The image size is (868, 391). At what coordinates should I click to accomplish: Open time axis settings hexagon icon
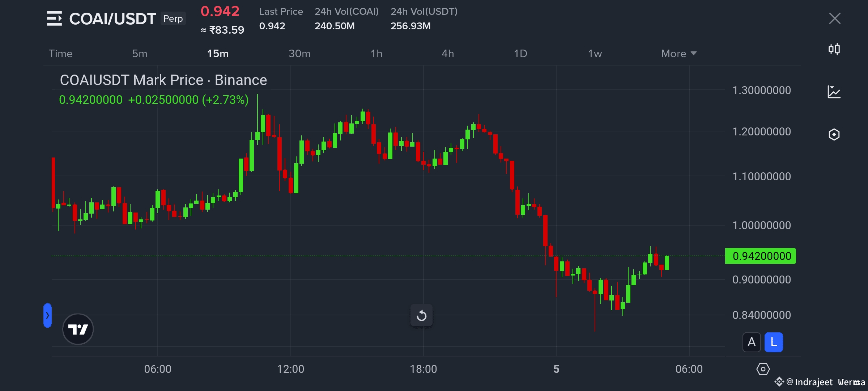pos(763,369)
